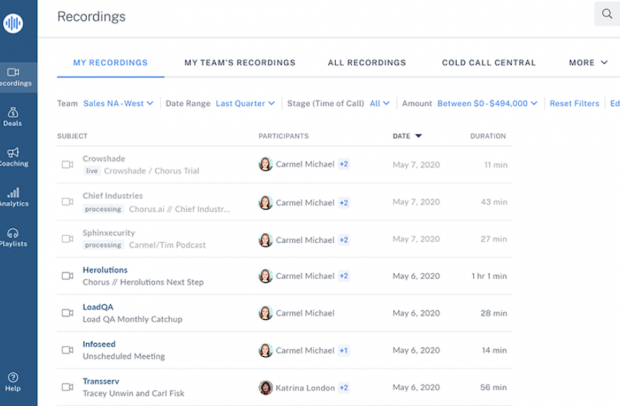Click '56 min' duration value

(493, 387)
